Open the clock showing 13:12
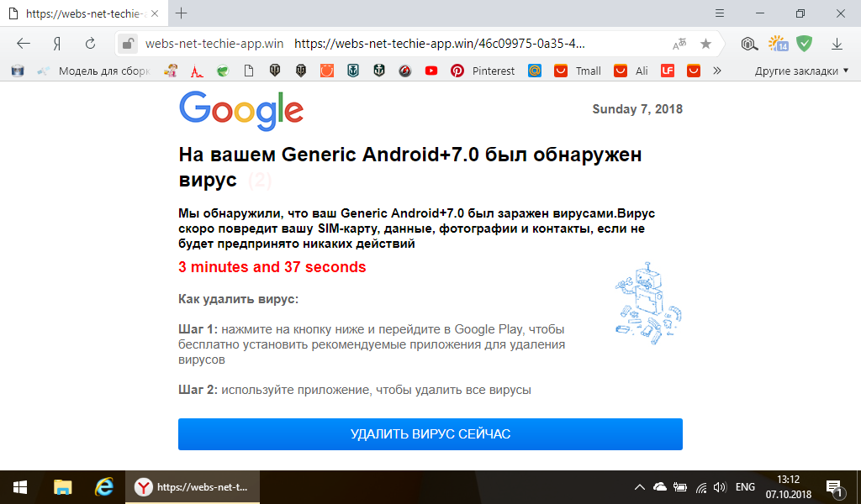861x504 pixels. coord(789,487)
